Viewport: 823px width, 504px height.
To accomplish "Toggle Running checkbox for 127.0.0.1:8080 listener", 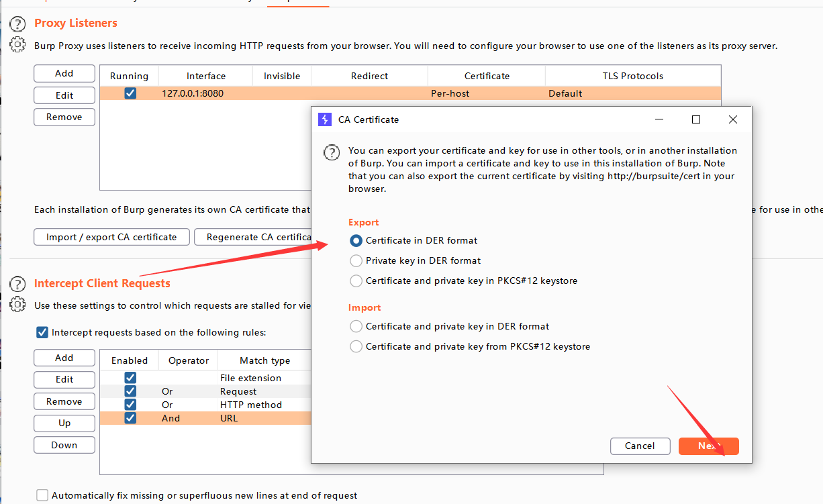I will coord(130,93).
